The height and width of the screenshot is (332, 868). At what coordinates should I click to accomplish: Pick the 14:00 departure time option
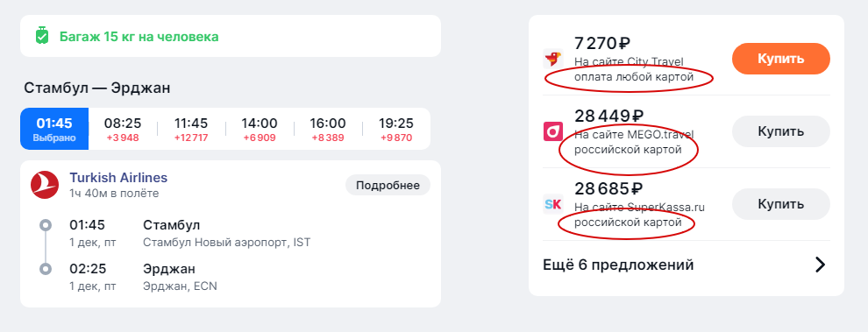[259, 129]
